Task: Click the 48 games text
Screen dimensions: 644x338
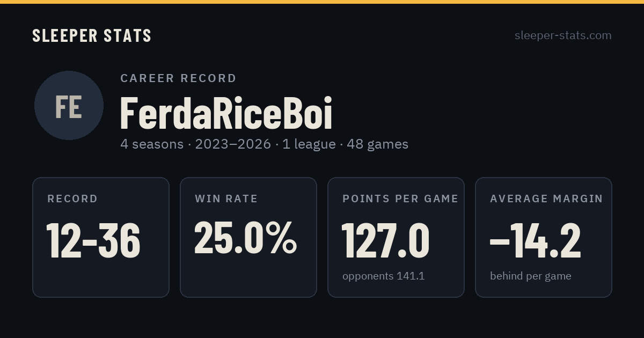Action: pos(378,144)
